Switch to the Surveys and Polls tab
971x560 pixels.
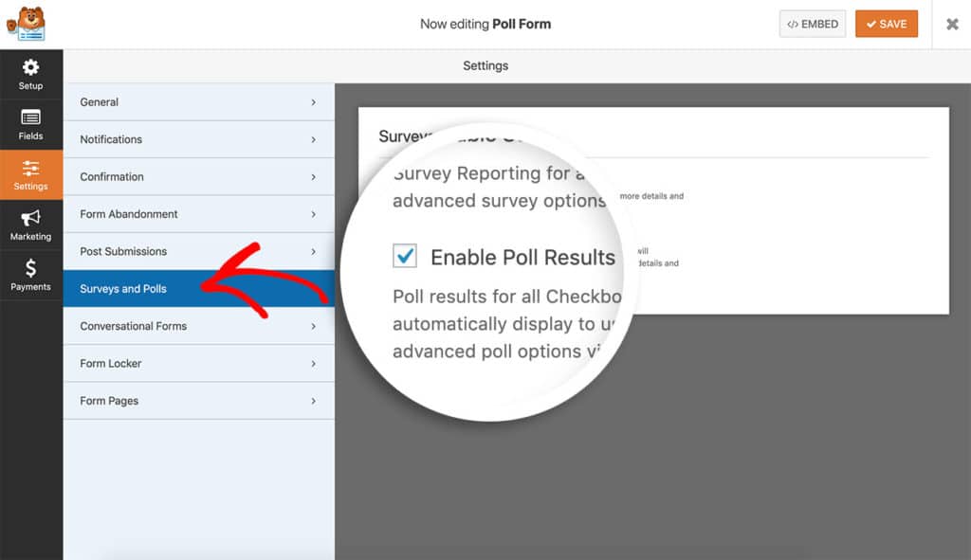[x=198, y=288]
